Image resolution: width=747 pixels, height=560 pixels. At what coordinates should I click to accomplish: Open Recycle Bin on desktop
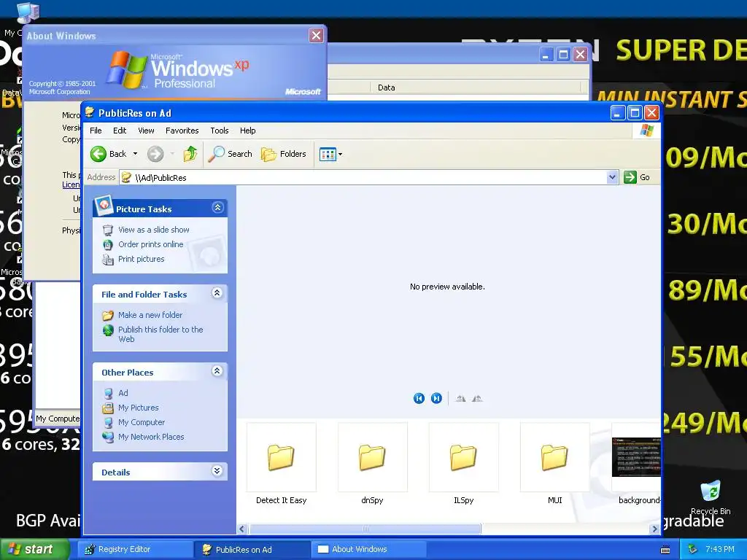[x=711, y=497]
